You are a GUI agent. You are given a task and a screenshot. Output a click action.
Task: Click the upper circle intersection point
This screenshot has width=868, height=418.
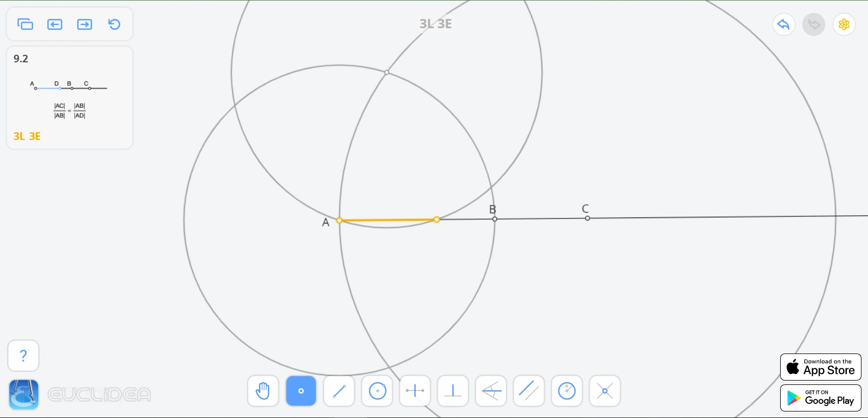pos(387,72)
